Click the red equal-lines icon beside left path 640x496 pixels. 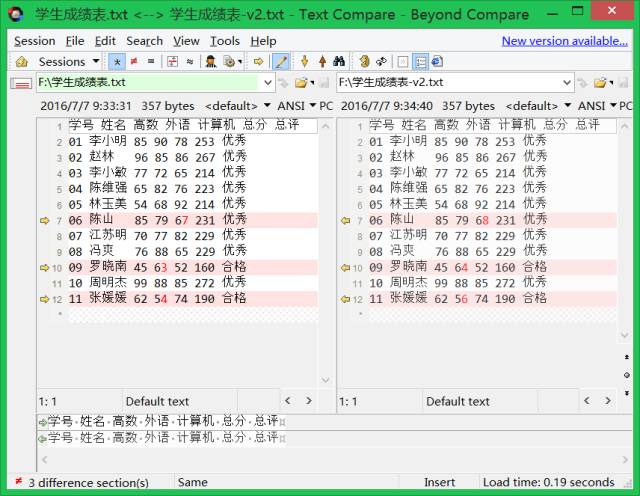(21, 83)
